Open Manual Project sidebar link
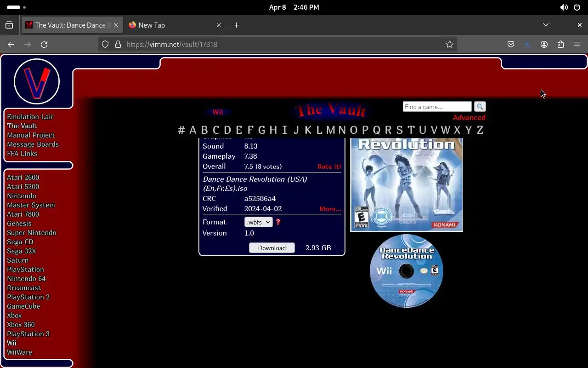The width and height of the screenshot is (588, 368). (x=31, y=135)
